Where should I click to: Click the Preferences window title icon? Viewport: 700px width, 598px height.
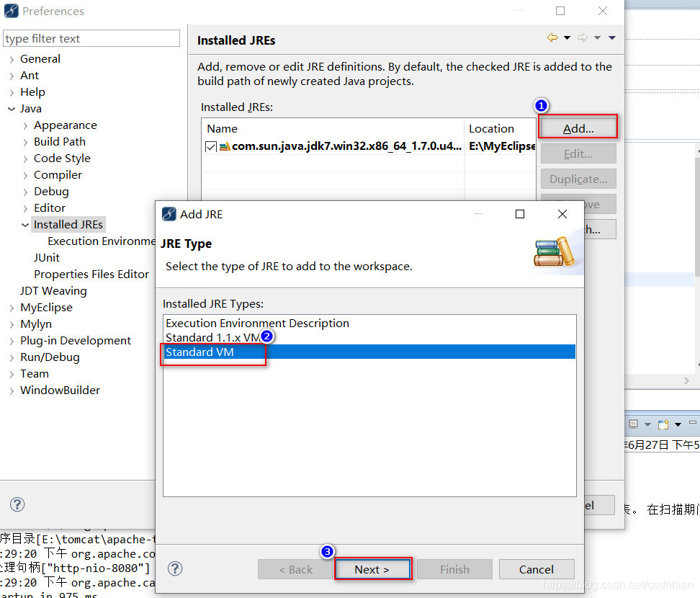[x=11, y=11]
